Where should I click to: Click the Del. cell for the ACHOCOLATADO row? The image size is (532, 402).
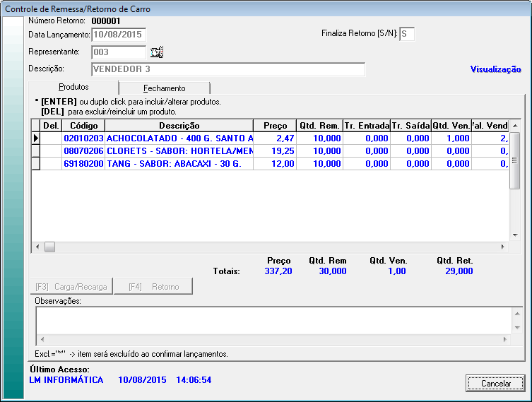pyautogui.click(x=51, y=138)
